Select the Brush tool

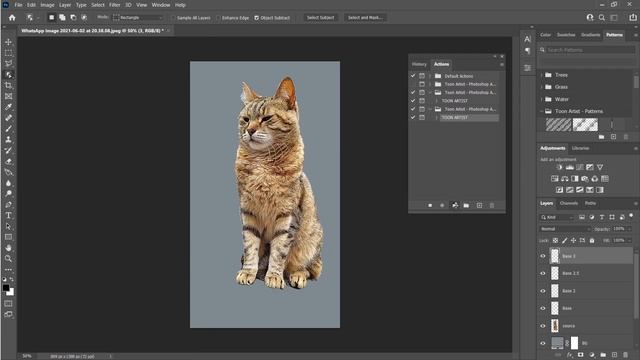8,129
